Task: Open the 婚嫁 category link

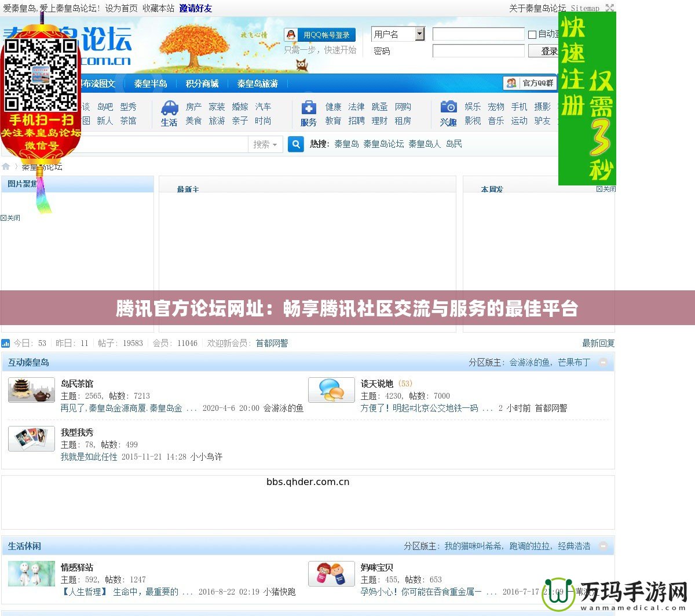Action: point(240,107)
